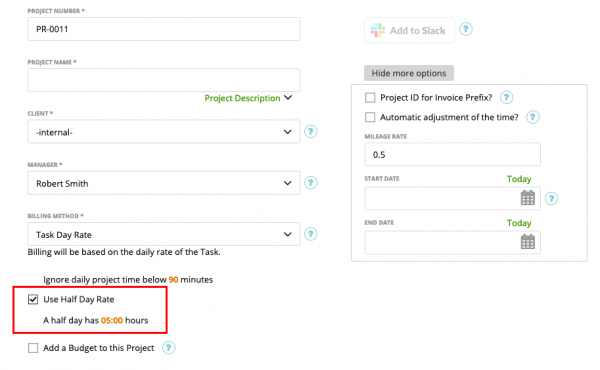Edit the 90 minutes value
The image size is (600, 370).
point(173,280)
